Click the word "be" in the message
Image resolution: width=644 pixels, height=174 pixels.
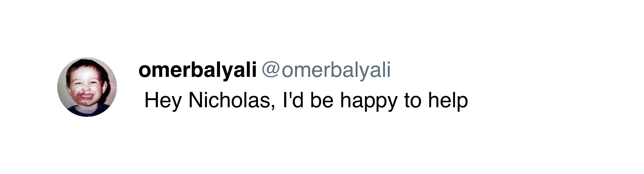(x=322, y=100)
